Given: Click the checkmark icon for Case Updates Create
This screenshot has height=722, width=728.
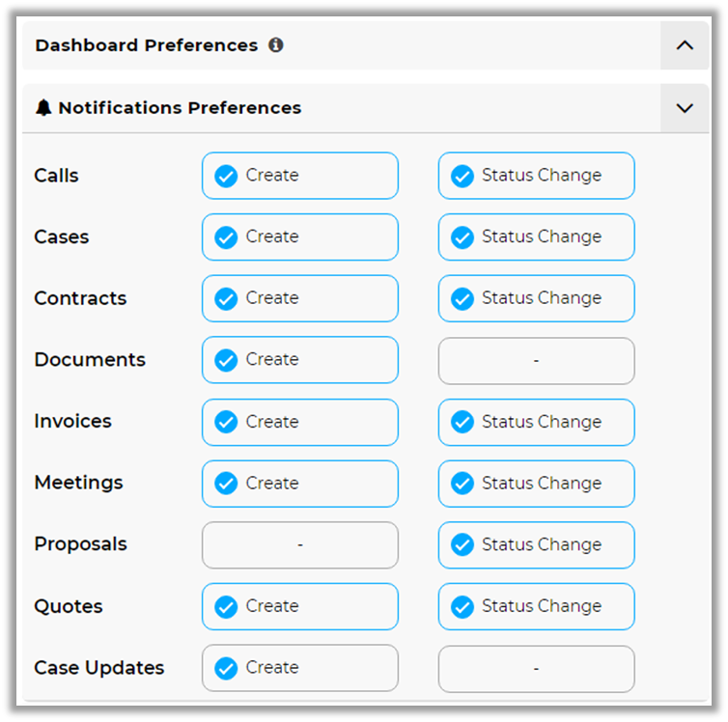Looking at the screenshot, I should point(226,668).
